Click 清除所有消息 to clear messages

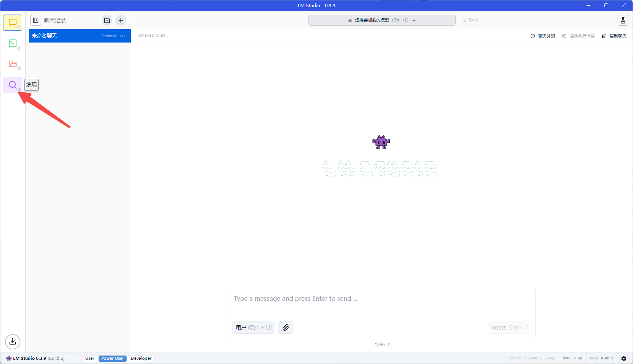point(579,36)
